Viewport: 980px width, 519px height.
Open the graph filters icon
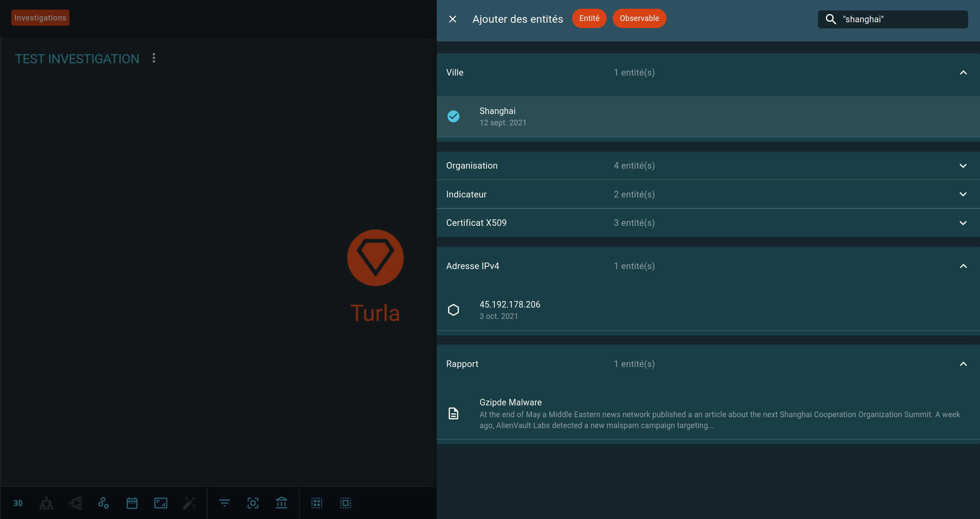pyautogui.click(x=224, y=503)
